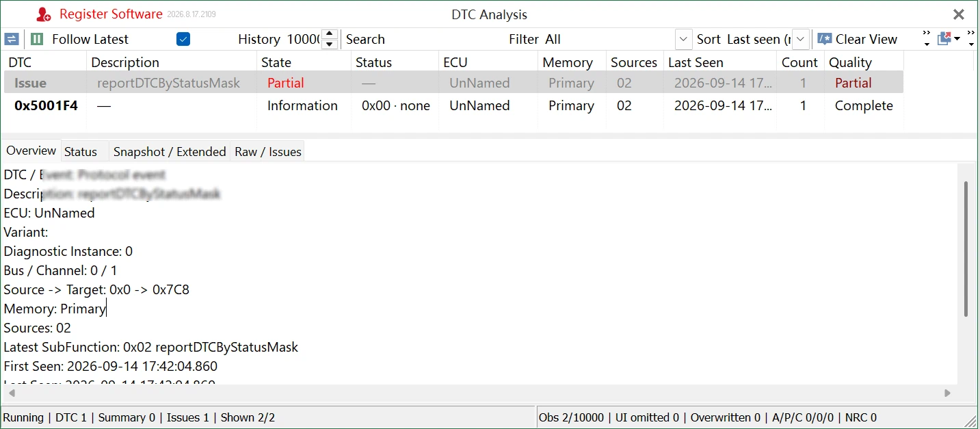Expand the rightmost toolbar overflow chevron

point(971,39)
